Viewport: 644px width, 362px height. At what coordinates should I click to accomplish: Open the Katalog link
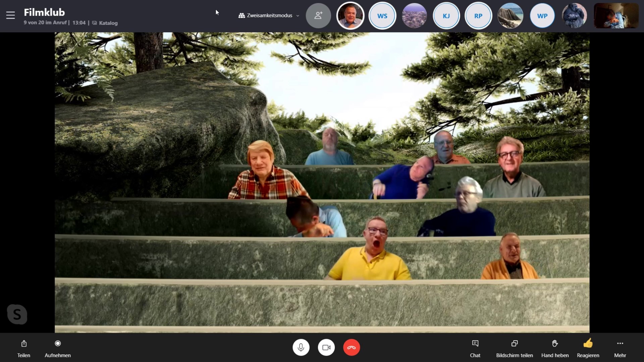pos(108,23)
